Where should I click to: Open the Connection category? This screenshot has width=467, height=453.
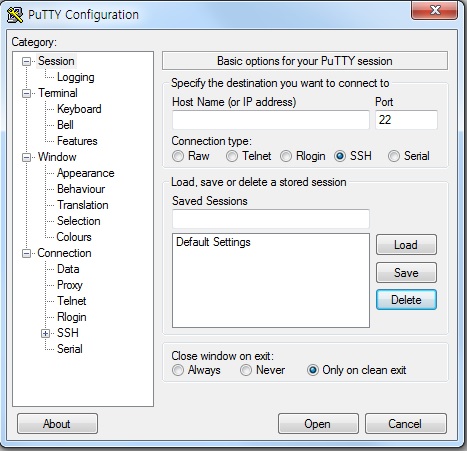64,253
